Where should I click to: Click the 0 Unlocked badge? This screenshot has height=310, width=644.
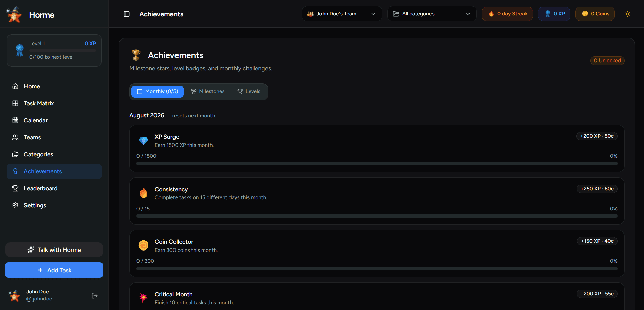pos(607,61)
